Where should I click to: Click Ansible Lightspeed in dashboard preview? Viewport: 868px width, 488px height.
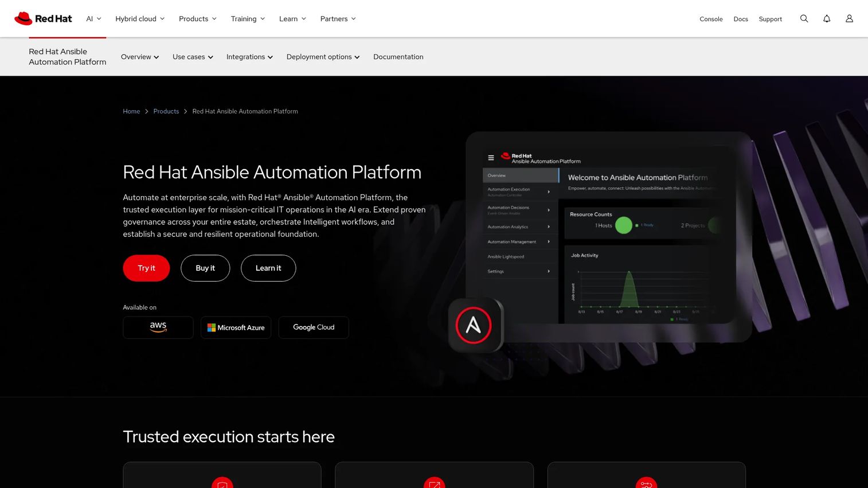[x=520, y=256]
